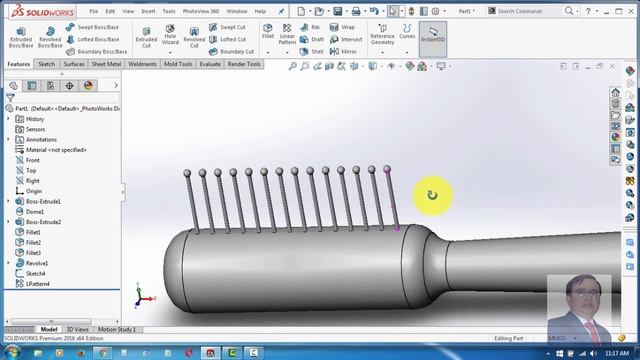Open the Curves tools
The height and width of the screenshot is (360, 640).
[x=407, y=31]
